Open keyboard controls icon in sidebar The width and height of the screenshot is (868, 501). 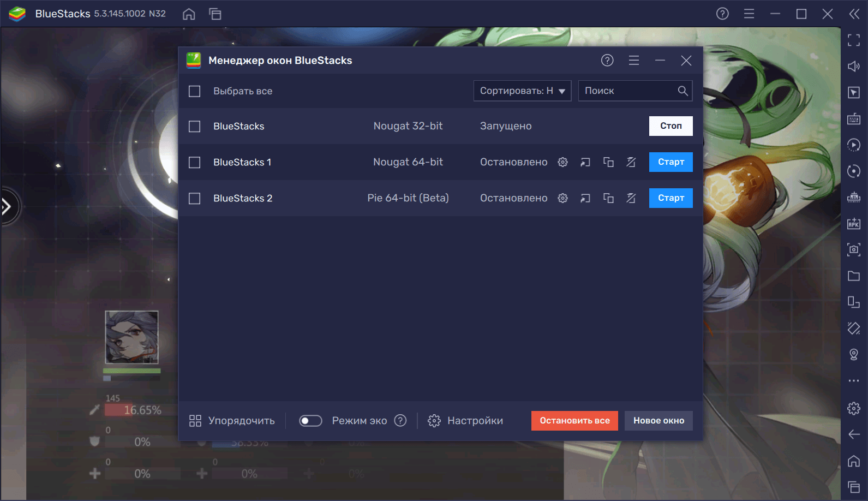(854, 119)
